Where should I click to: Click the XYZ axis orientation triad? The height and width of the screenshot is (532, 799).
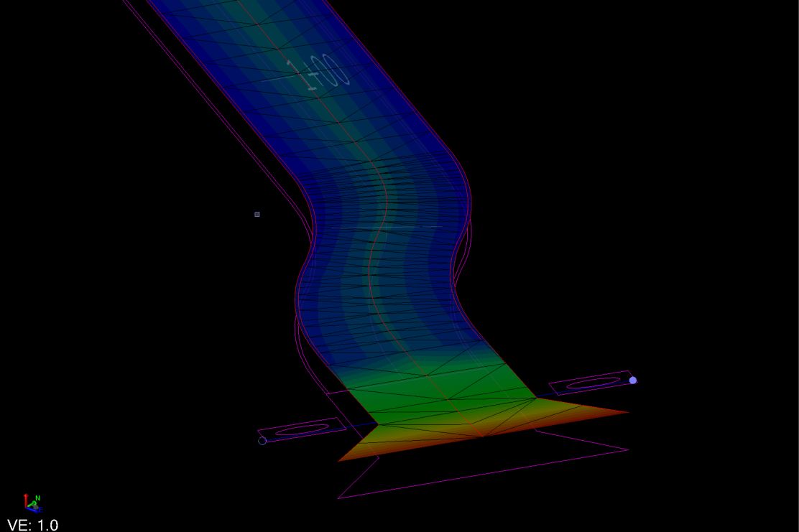[32, 503]
